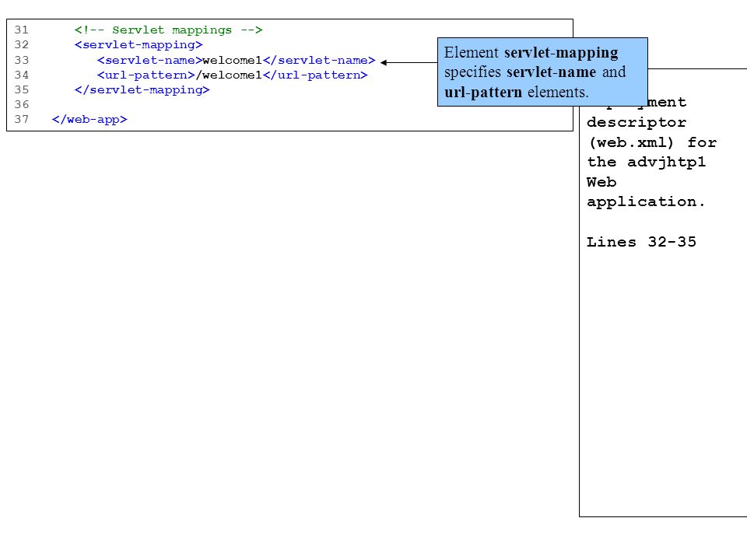Click line number 34 in the gutter
747x560 pixels.
click(x=22, y=75)
